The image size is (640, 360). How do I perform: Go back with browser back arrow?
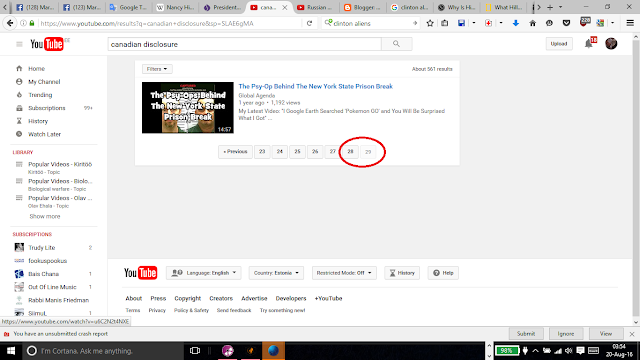(10, 23)
